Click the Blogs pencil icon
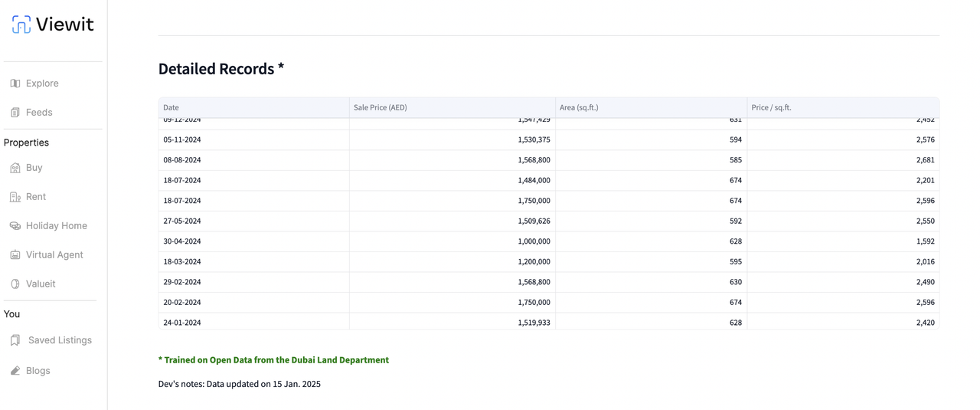Screen dimensions: 980x410 15,371
